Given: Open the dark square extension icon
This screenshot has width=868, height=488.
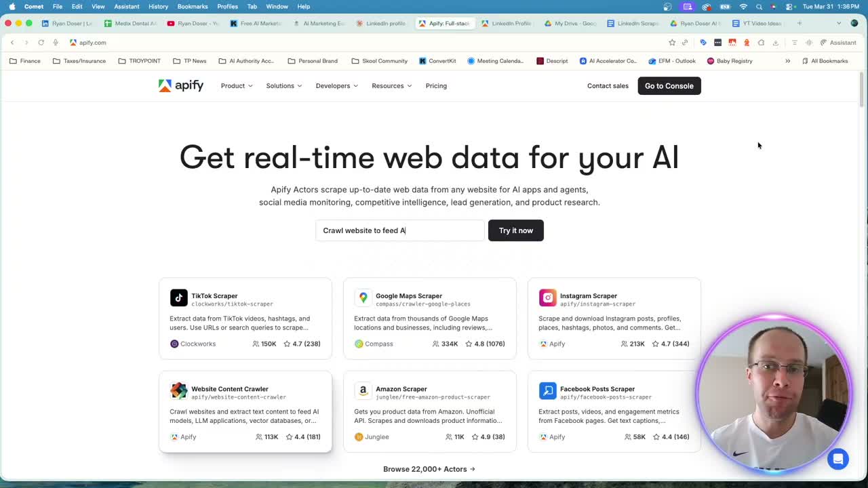Looking at the screenshot, I should click(x=717, y=43).
